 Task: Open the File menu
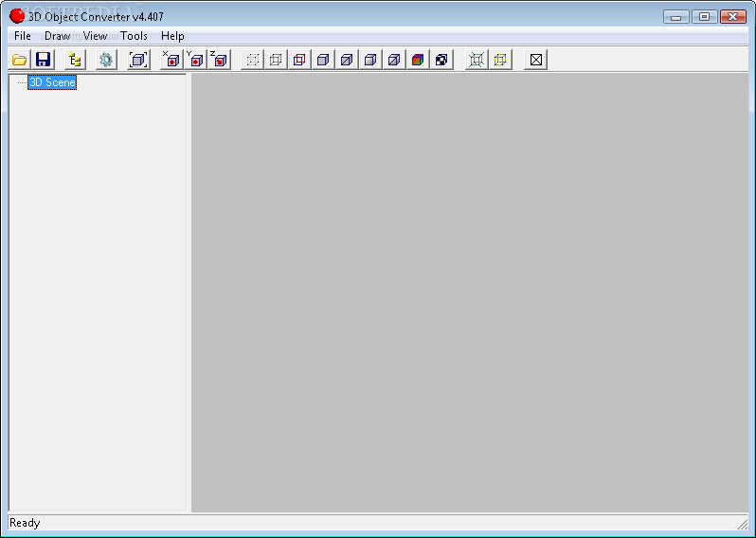point(22,36)
